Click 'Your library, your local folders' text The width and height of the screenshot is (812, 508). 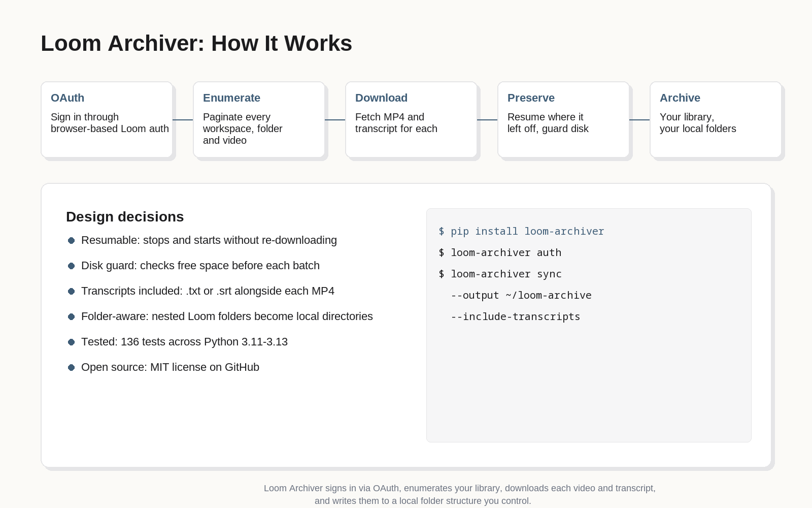pos(698,123)
